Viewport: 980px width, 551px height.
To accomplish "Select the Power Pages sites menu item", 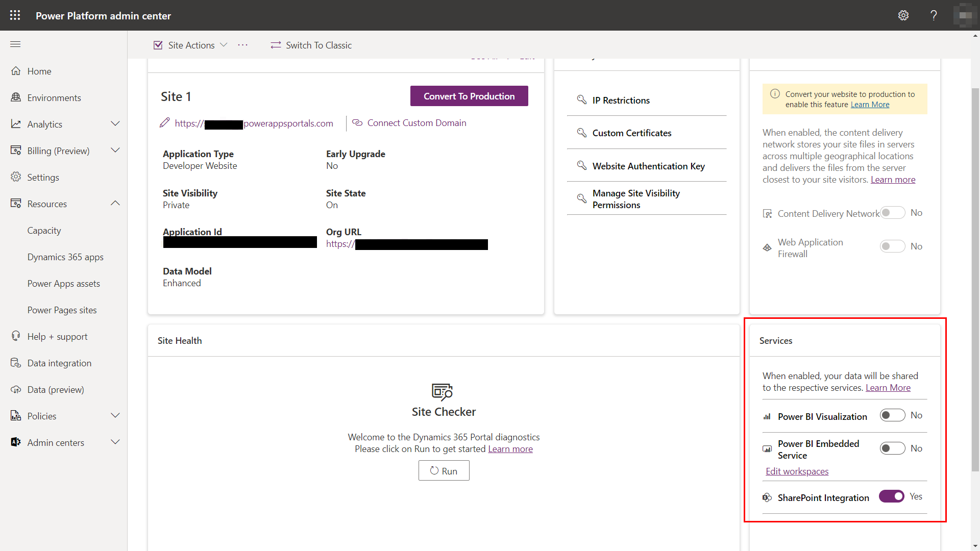I will [61, 310].
